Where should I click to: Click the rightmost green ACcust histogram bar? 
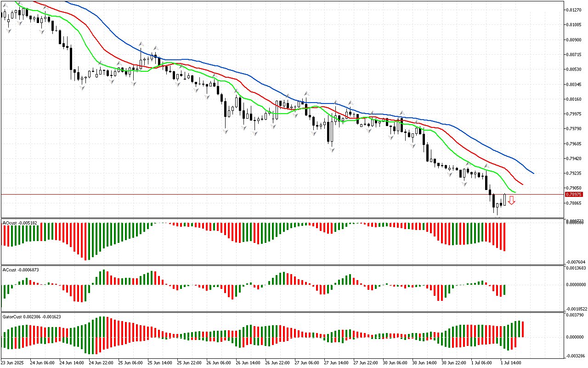[x=504, y=289]
